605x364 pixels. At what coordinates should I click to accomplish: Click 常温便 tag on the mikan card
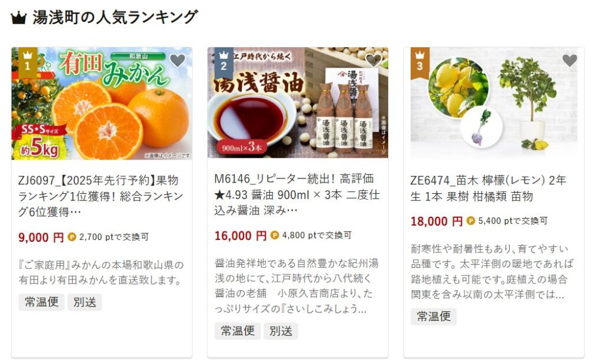(42, 302)
